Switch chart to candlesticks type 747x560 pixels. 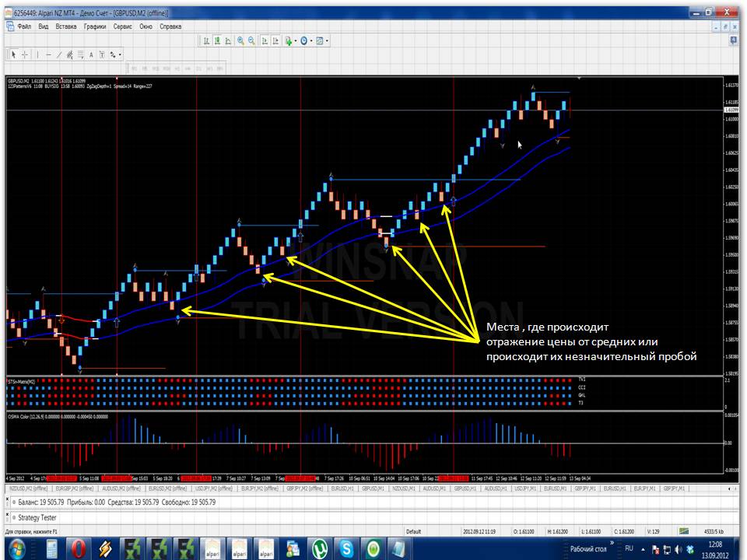point(217,41)
